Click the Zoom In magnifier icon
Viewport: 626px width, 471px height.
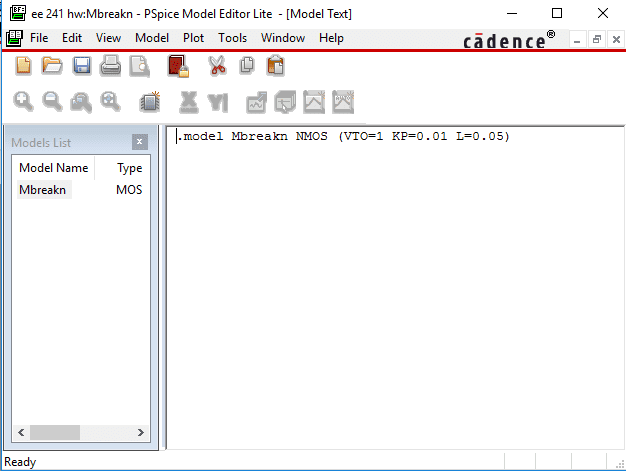coord(23,102)
